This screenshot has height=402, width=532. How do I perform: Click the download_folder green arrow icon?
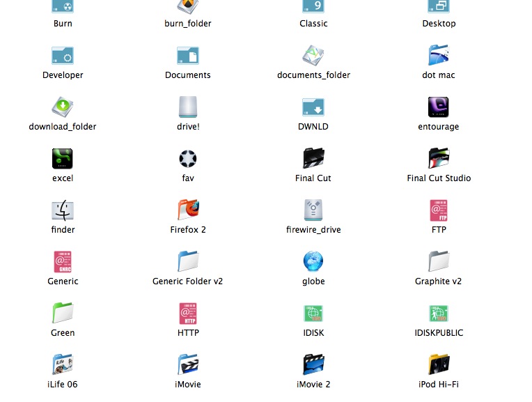pyautogui.click(x=63, y=107)
